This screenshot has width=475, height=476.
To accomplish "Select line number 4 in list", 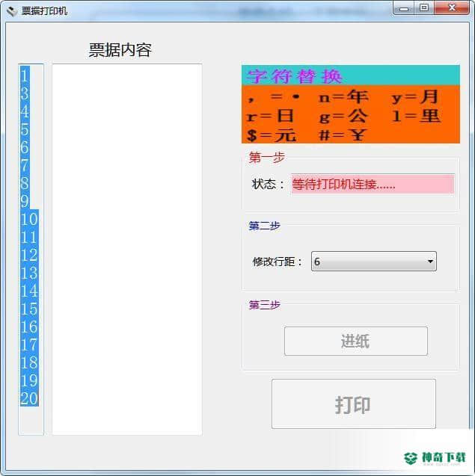I will 25,111.
